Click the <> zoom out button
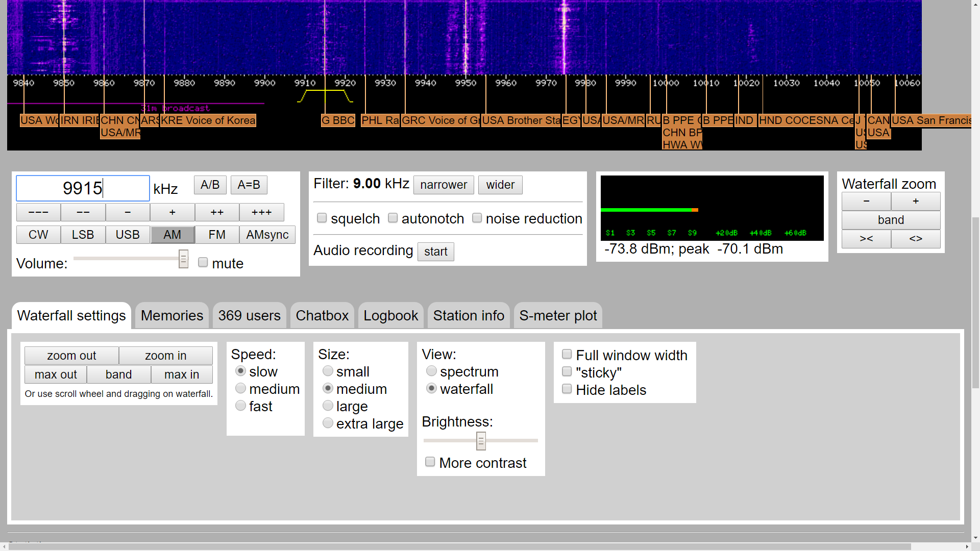Viewport: 980px width, 551px height. point(916,239)
